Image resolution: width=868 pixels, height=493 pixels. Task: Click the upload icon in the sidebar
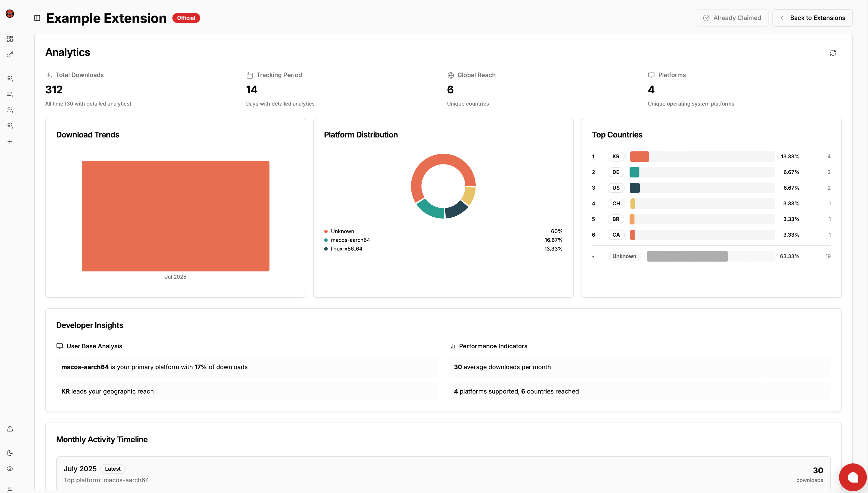coord(10,428)
